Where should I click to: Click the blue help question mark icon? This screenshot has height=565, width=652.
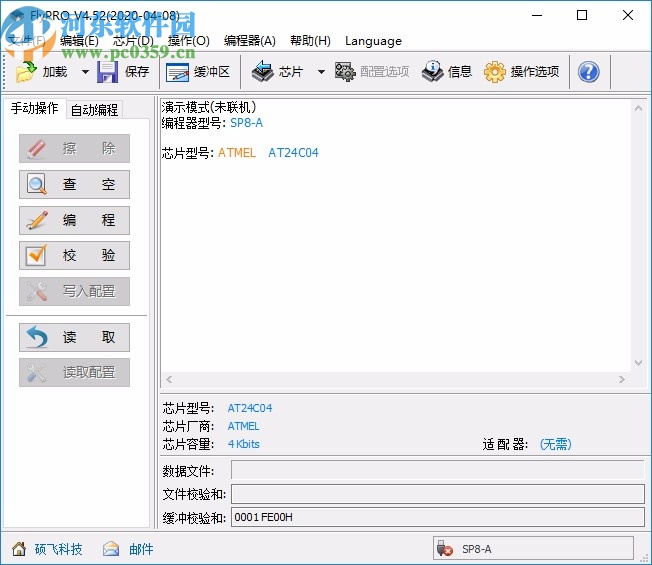[588, 72]
